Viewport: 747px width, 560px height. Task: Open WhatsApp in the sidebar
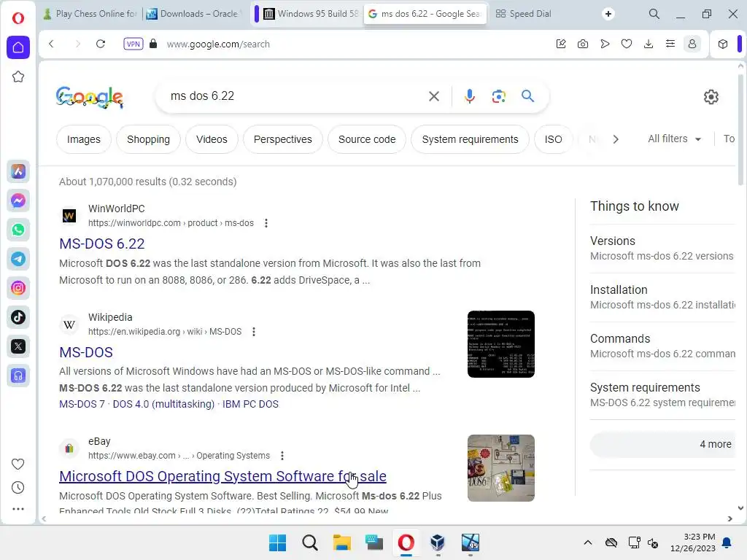click(18, 230)
